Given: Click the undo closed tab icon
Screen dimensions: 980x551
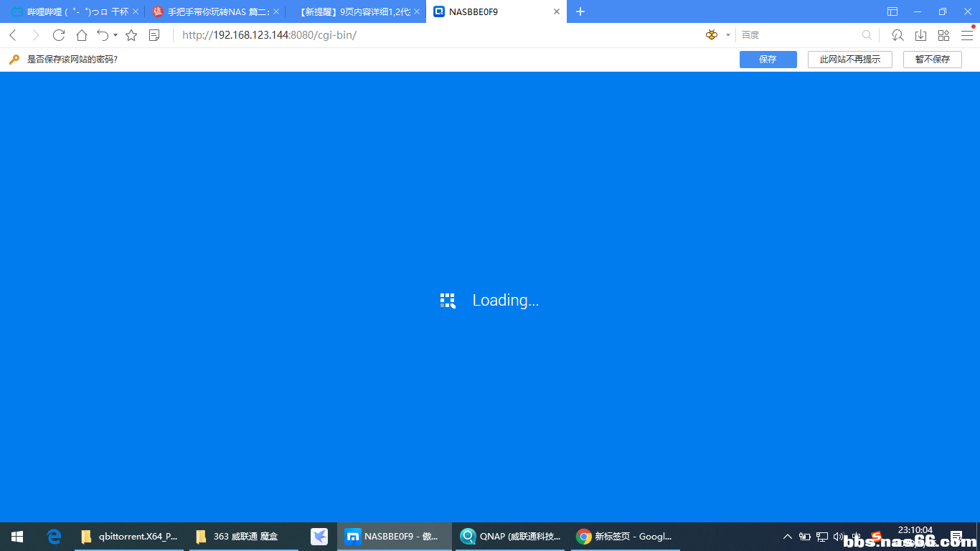Looking at the screenshot, I should point(103,35).
